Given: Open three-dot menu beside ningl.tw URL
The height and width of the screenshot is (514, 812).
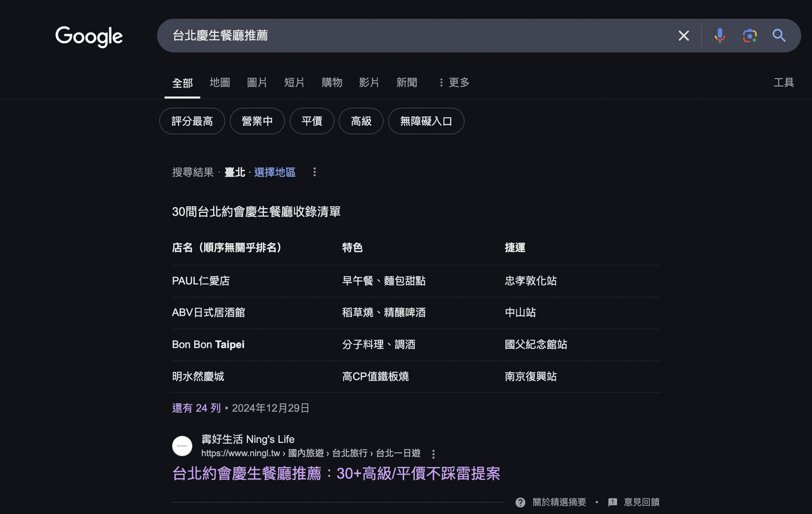Looking at the screenshot, I should click(x=433, y=454).
